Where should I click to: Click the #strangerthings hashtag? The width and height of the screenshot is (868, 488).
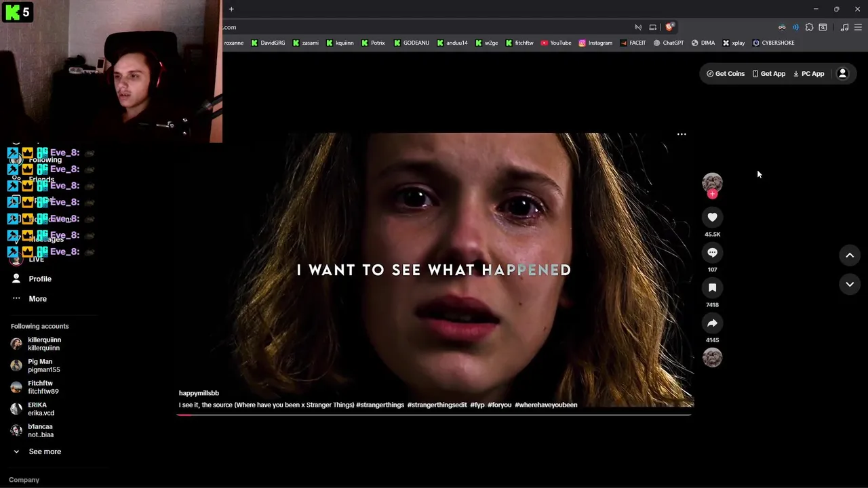tap(380, 405)
